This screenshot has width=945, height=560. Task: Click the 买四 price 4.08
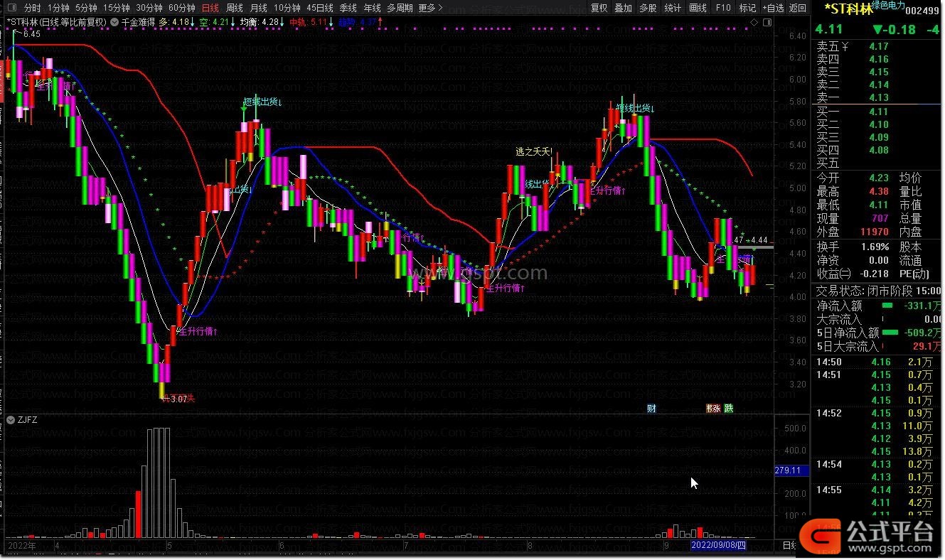pyautogui.click(x=878, y=150)
